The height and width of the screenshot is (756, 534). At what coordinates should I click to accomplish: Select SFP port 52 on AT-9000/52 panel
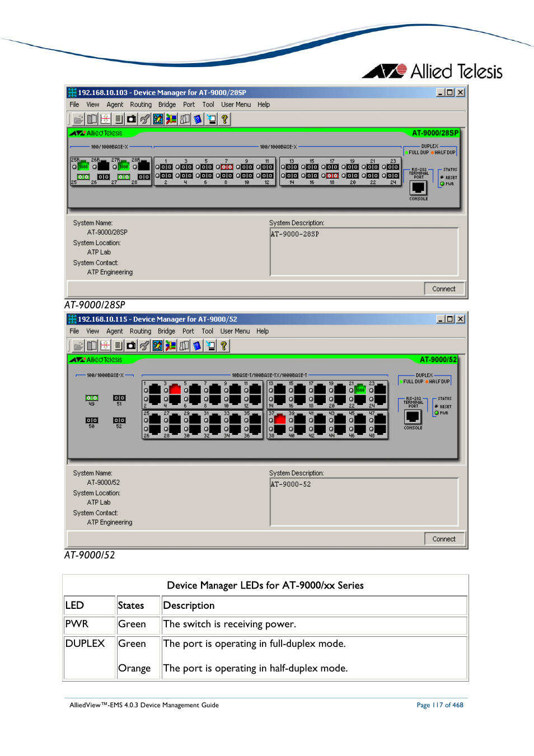119,420
